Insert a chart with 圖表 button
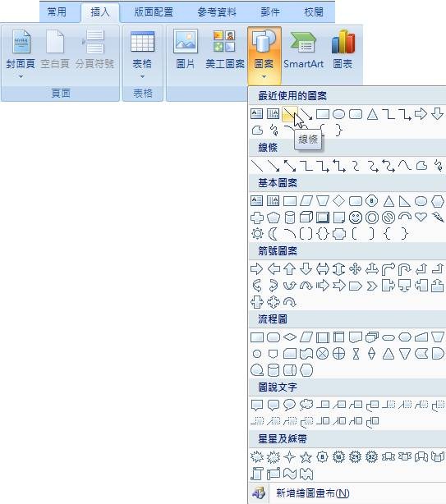Screen dimensions: 446x504 [343, 50]
